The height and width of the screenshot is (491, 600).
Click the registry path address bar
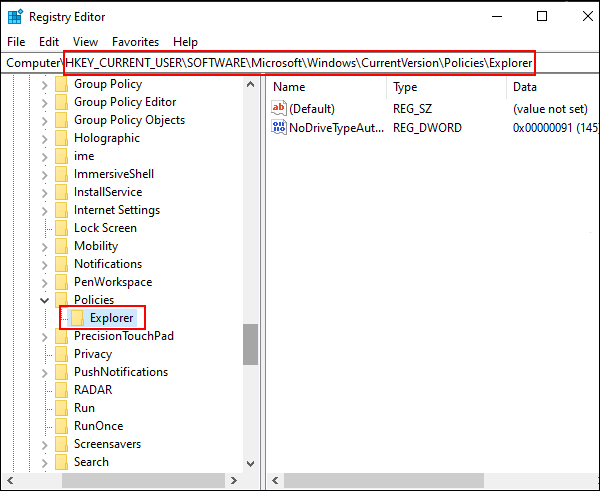[300, 63]
